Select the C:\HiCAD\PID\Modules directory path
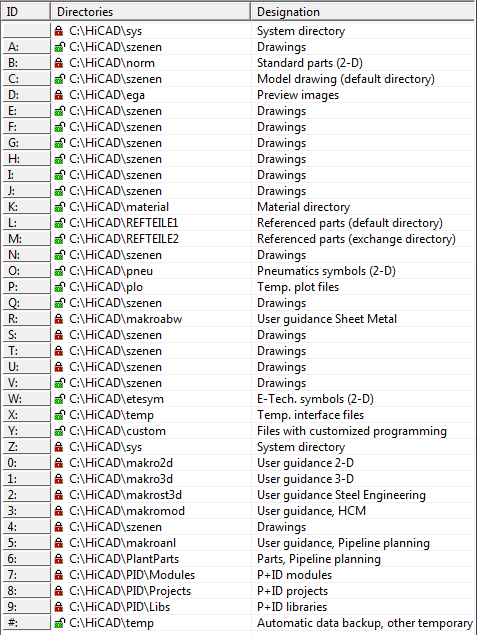This screenshot has height=635, width=477. click(132, 575)
